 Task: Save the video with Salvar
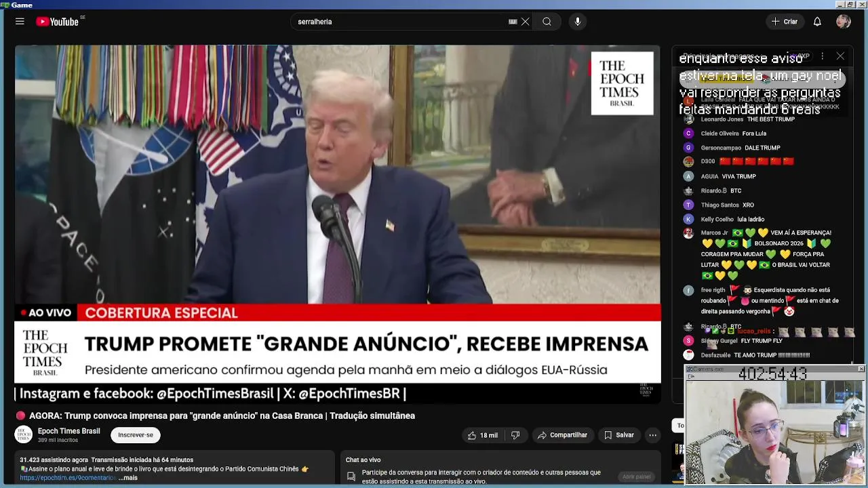click(618, 435)
